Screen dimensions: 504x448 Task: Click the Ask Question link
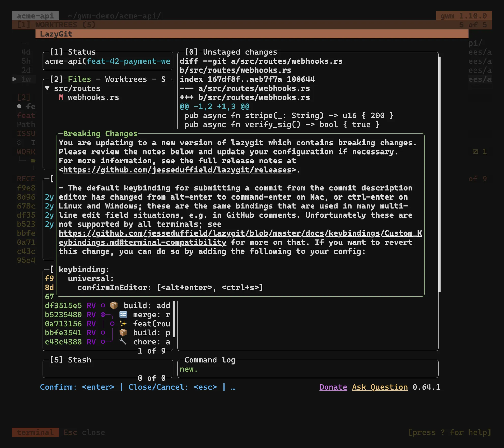coord(380,387)
